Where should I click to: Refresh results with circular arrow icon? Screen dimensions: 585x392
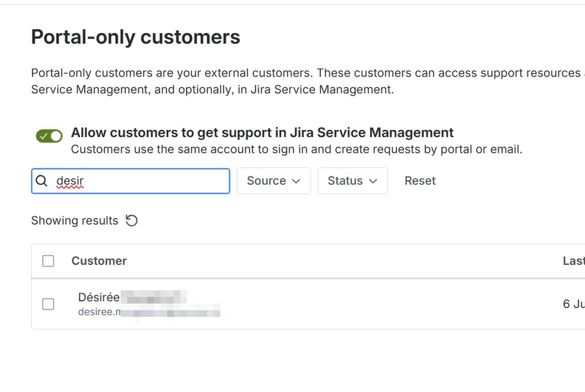point(131,221)
